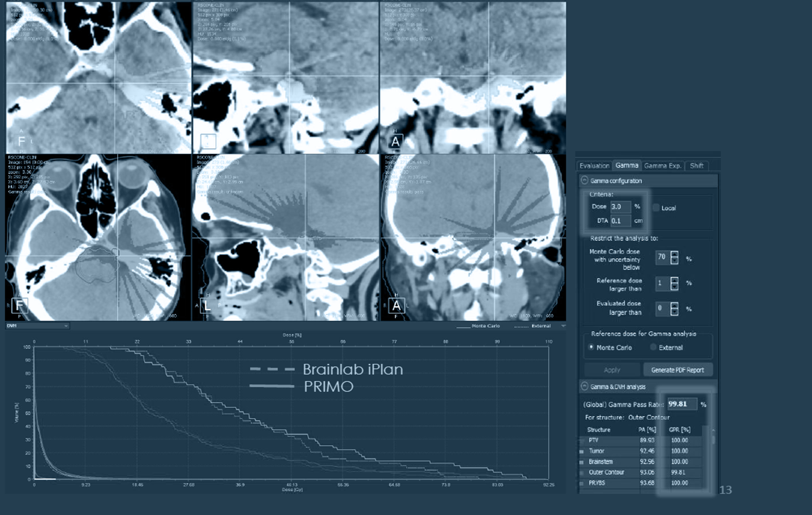Enable the Local gamma criteria checkbox
The width and height of the screenshot is (812, 515).
tap(656, 208)
